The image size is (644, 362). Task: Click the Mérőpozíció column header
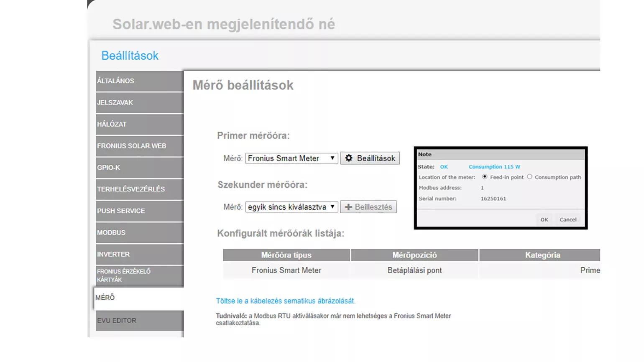(414, 255)
